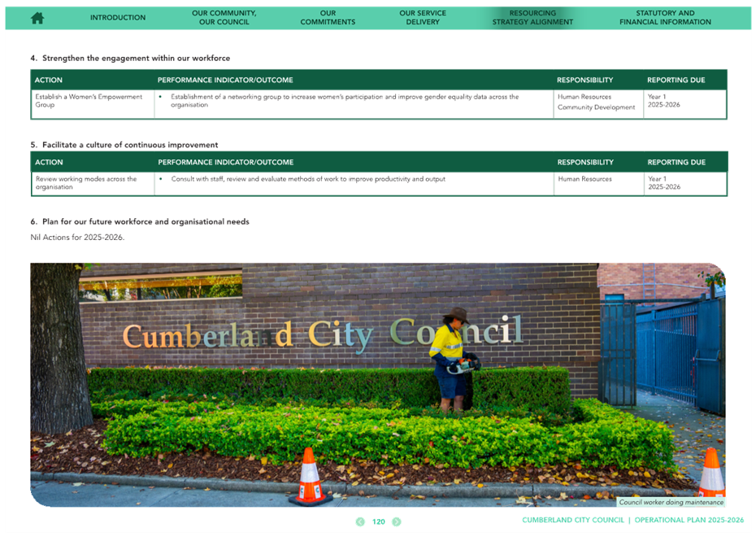Click the networking group performance indicator text
The width and height of the screenshot is (756, 537).
(x=344, y=100)
